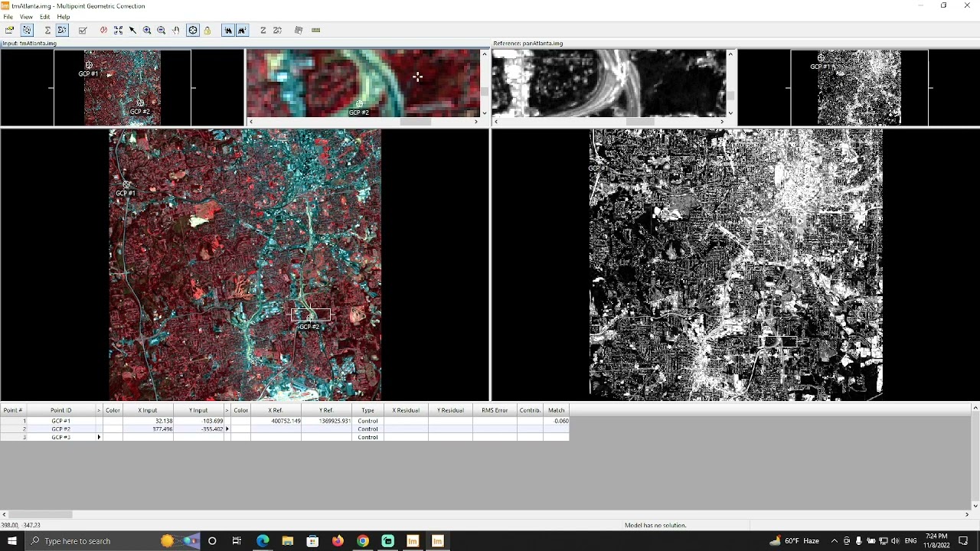Click the Match column header
This screenshot has height=551, width=980.
(x=556, y=410)
